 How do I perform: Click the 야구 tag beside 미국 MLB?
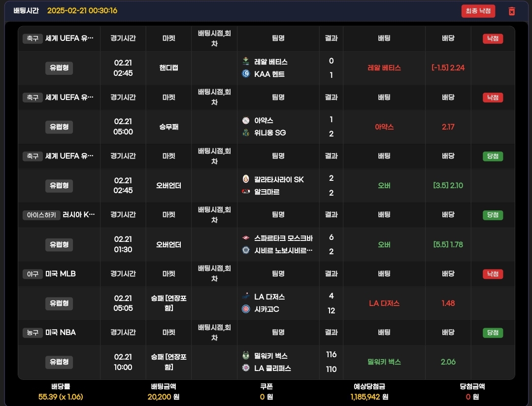pos(33,274)
